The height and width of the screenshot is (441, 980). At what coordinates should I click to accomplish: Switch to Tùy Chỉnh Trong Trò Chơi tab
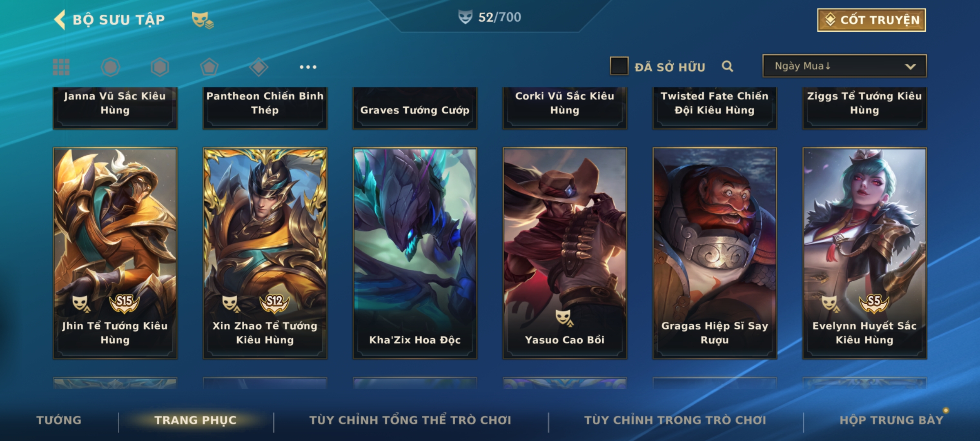click(675, 420)
